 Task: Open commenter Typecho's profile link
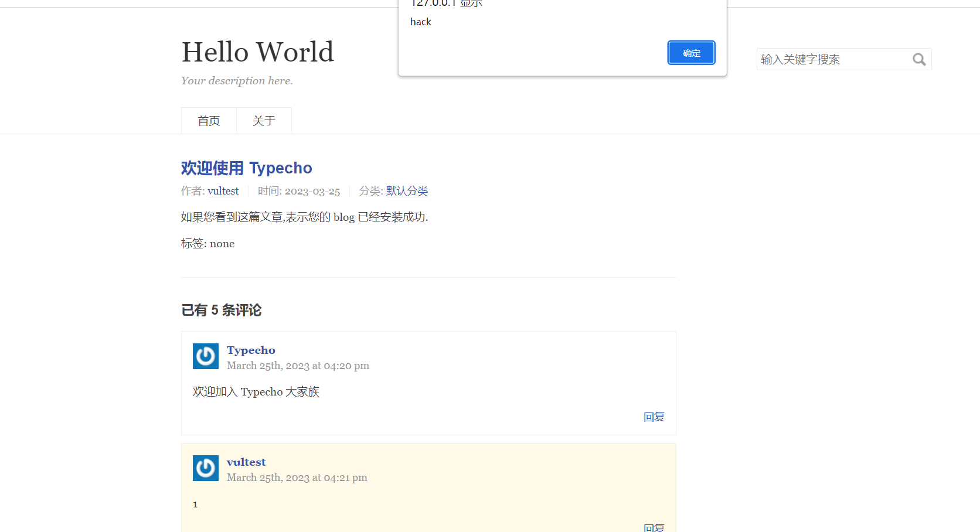click(251, 350)
